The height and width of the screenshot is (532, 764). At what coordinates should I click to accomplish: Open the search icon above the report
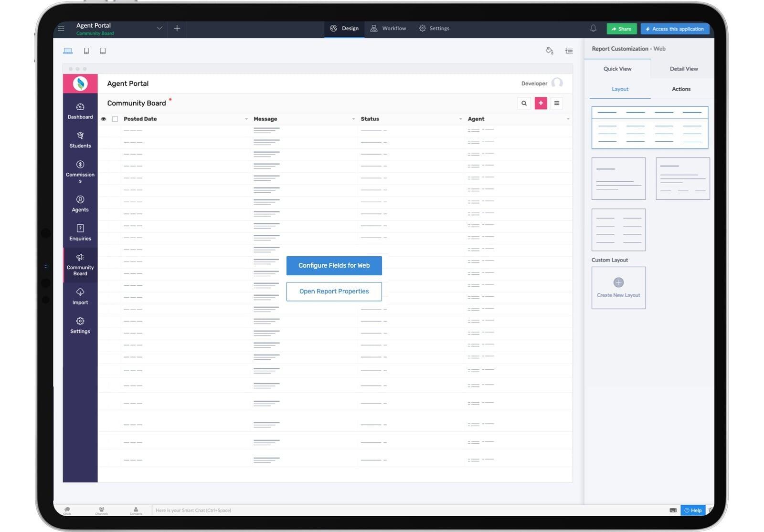coord(524,103)
